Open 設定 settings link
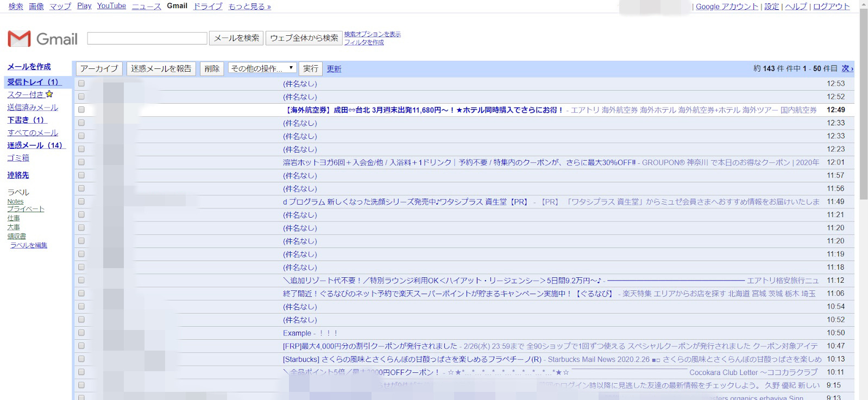The image size is (868, 400). pos(771,7)
